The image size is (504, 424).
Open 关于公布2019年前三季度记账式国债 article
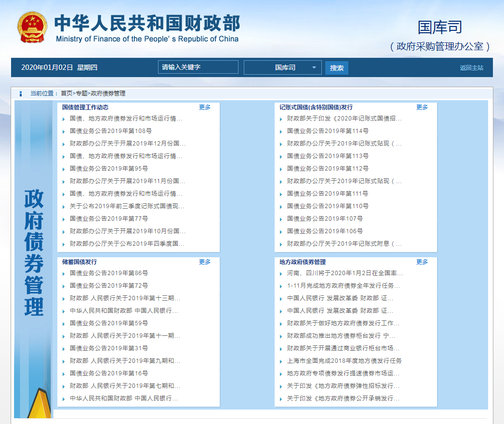click(x=127, y=206)
